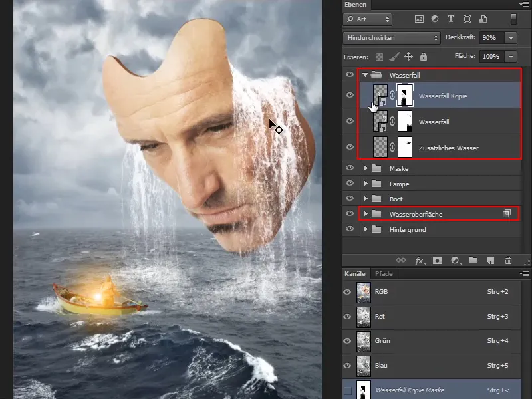The width and height of the screenshot is (532, 399).
Task: Toggle visibility of Wasserfall layer
Action: point(350,121)
